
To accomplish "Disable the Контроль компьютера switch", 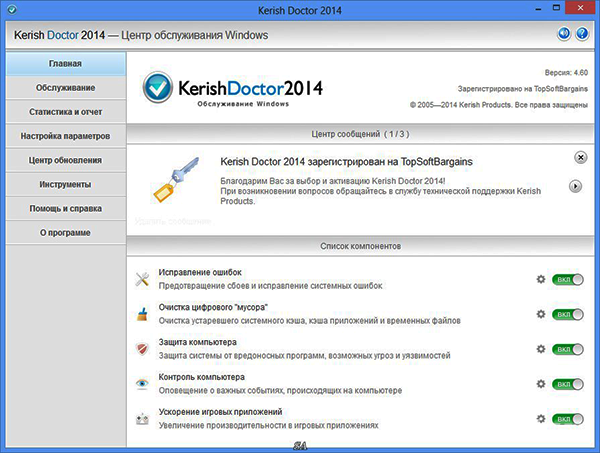I will (x=567, y=384).
